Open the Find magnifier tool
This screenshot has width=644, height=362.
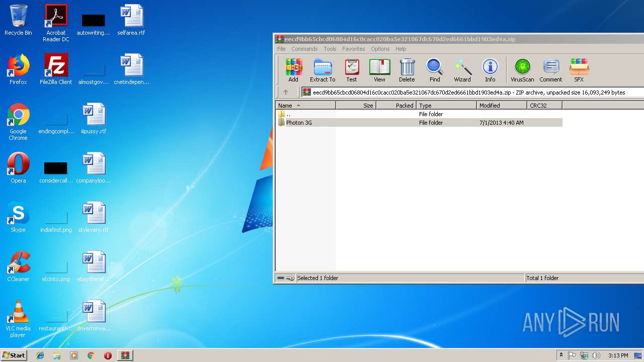(x=435, y=70)
